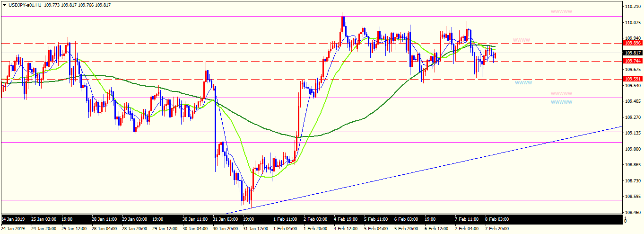Open the chart menu triangle beside USDJPY-a01,H1
644x234 pixels.
[x=4, y=5]
